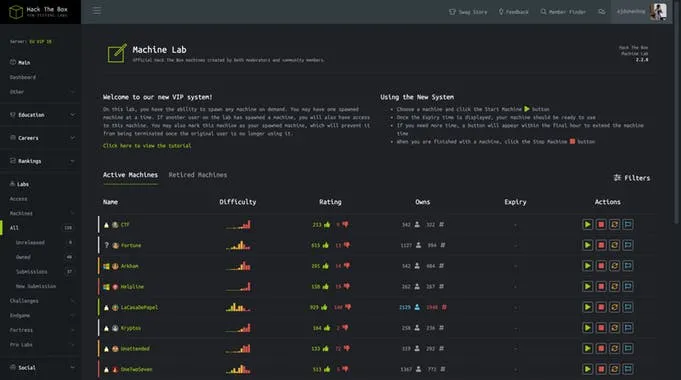The width and height of the screenshot is (681, 380).
Task: Stop the CTF machine with red square
Action: point(601,225)
